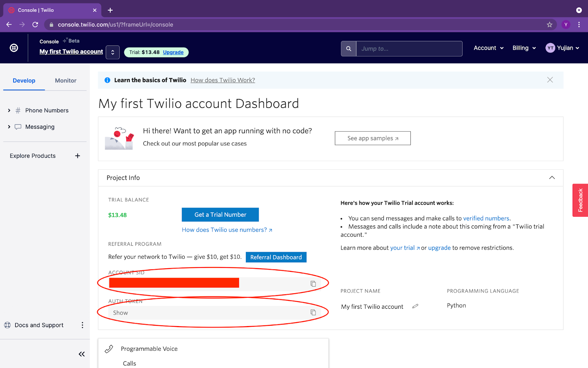Click the site lock icon in address bar

tap(51, 25)
